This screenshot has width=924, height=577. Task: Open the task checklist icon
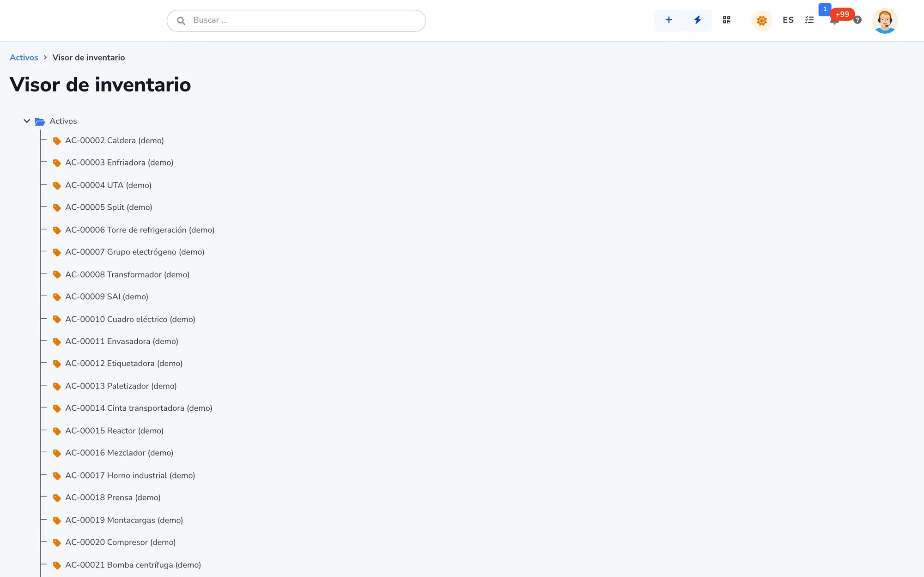point(809,20)
